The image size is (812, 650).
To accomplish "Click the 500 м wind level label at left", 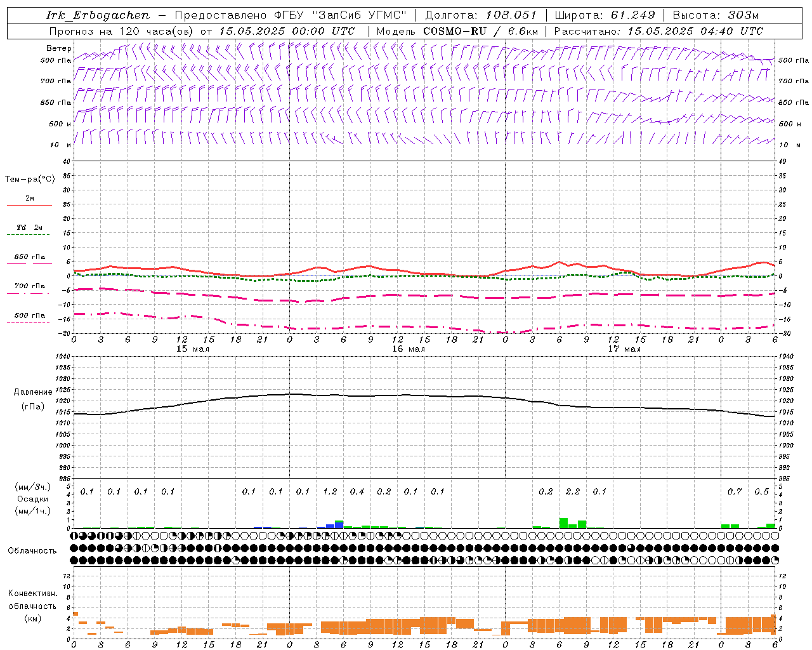I will (60, 124).
